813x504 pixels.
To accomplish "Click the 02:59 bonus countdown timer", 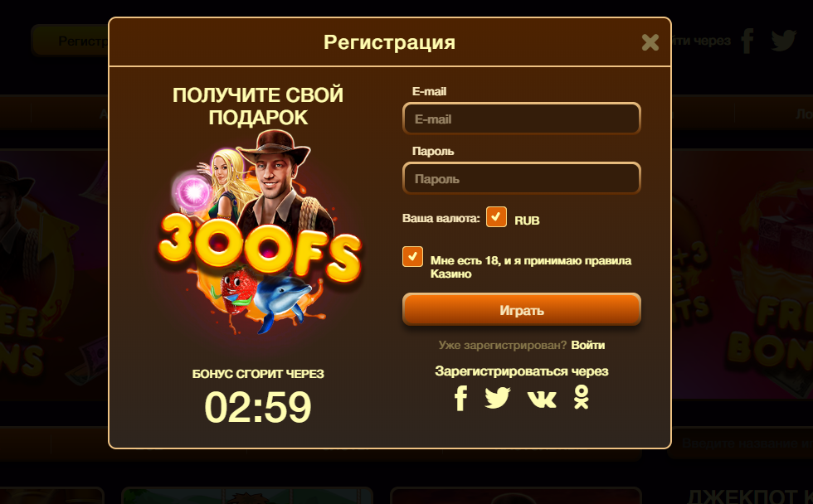I will tap(258, 407).
